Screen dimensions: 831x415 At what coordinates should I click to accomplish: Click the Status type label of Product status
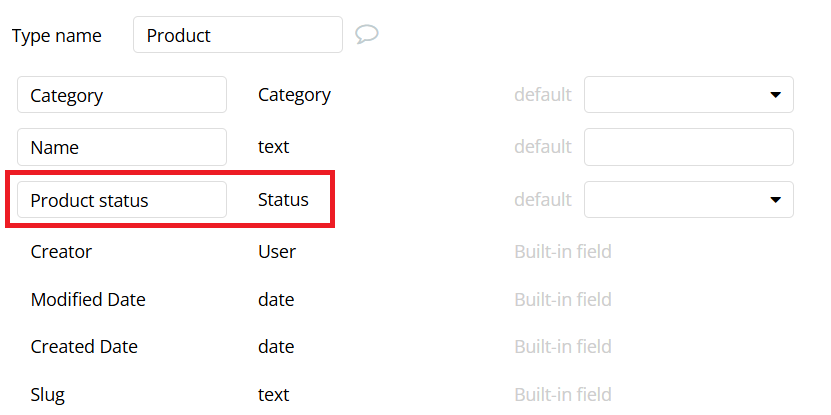click(x=283, y=200)
